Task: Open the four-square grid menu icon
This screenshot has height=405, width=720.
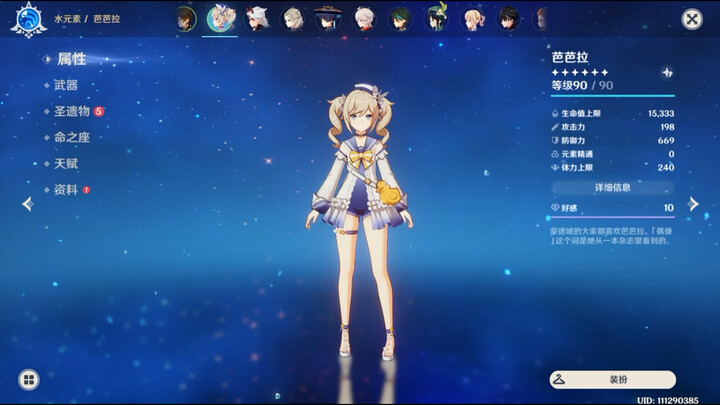Action: [28, 380]
